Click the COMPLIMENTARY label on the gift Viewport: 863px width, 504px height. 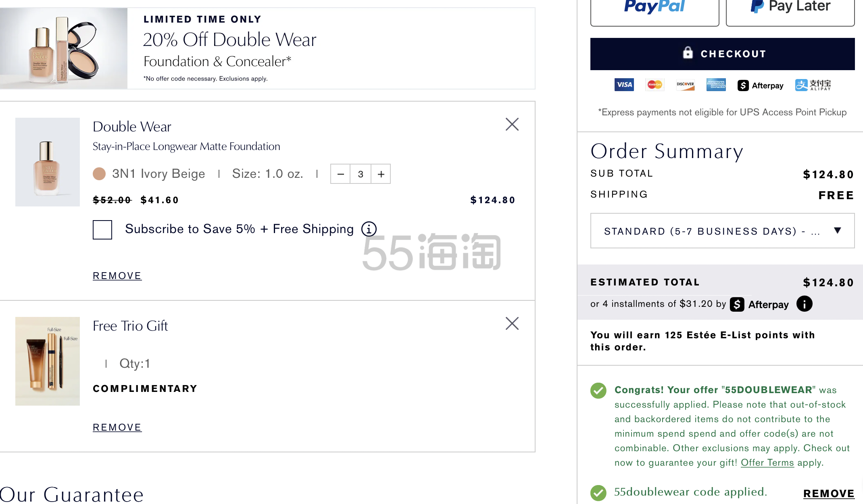[x=145, y=389]
